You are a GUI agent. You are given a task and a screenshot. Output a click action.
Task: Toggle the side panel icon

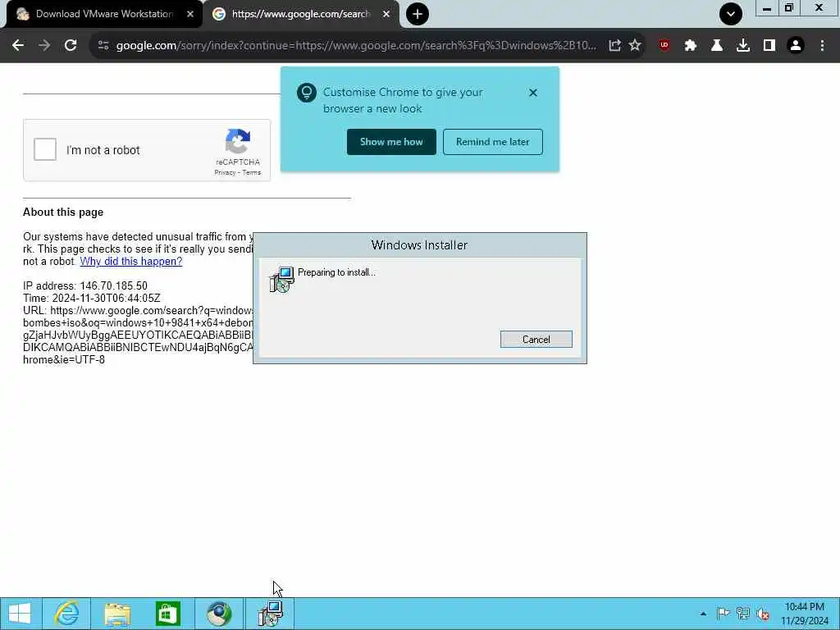coord(769,46)
